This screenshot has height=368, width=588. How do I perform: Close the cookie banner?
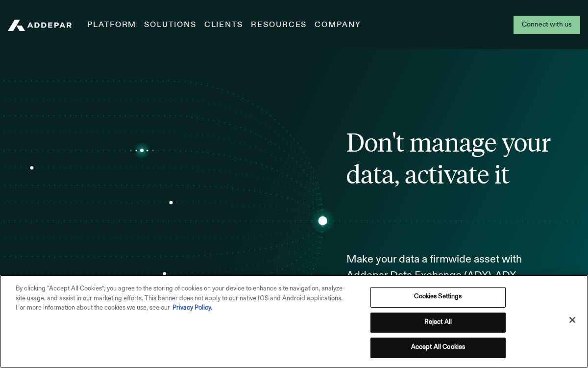(x=572, y=320)
